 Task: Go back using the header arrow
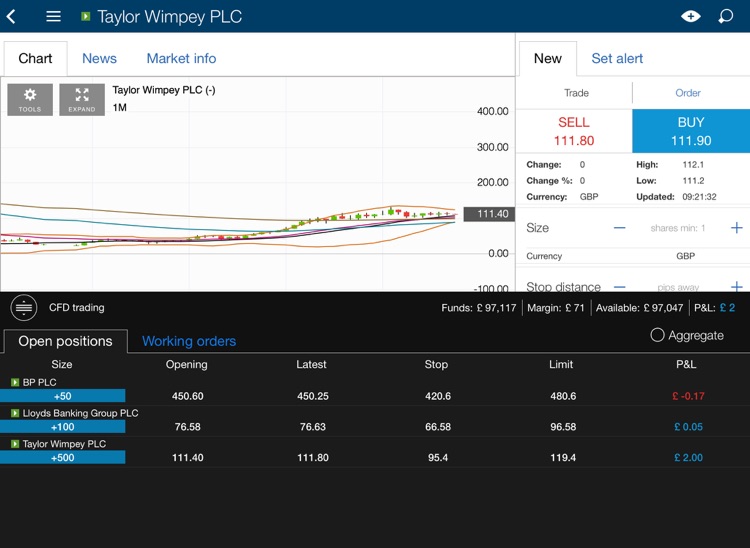(11, 17)
